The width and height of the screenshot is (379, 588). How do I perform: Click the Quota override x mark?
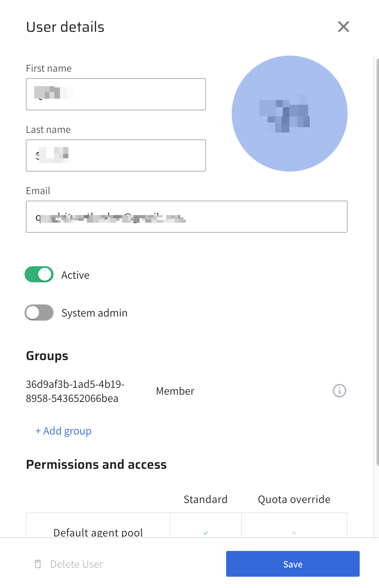coord(294,532)
